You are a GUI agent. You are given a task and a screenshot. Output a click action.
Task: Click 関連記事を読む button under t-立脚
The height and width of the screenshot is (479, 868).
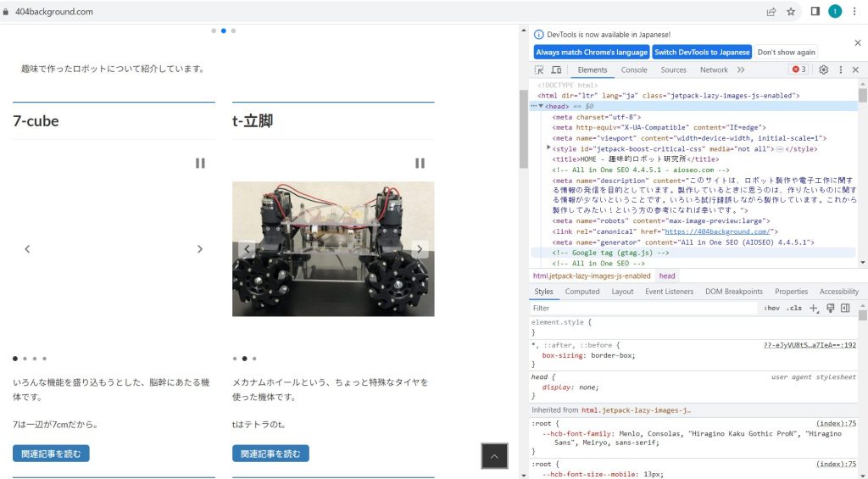(x=270, y=454)
